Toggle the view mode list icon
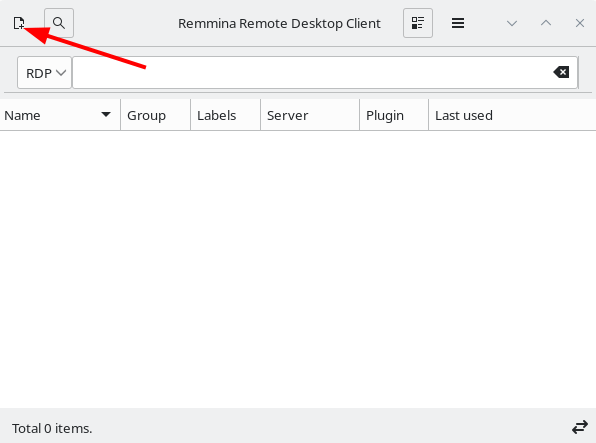Image resolution: width=596 pixels, height=443 pixels. point(418,23)
